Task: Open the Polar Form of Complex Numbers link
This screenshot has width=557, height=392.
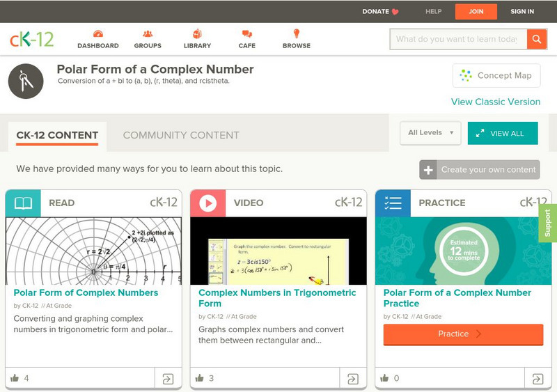Action: point(86,293)
